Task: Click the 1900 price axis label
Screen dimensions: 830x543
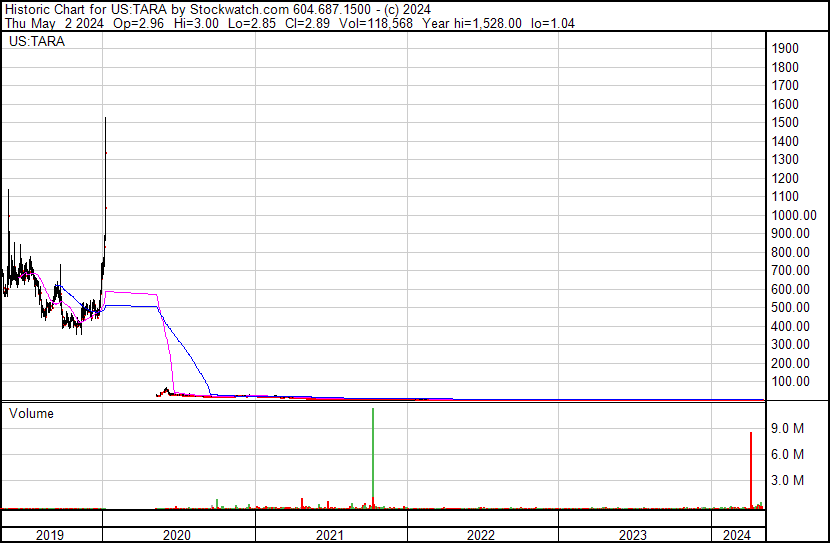Action: point(785,48)
